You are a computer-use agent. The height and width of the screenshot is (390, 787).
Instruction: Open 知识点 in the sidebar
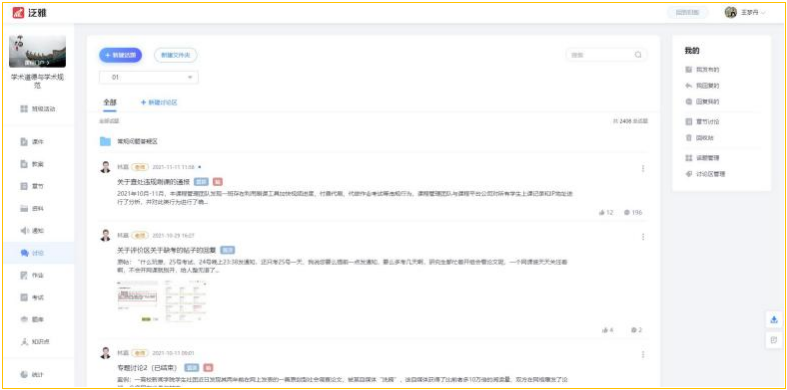(35, 342)
